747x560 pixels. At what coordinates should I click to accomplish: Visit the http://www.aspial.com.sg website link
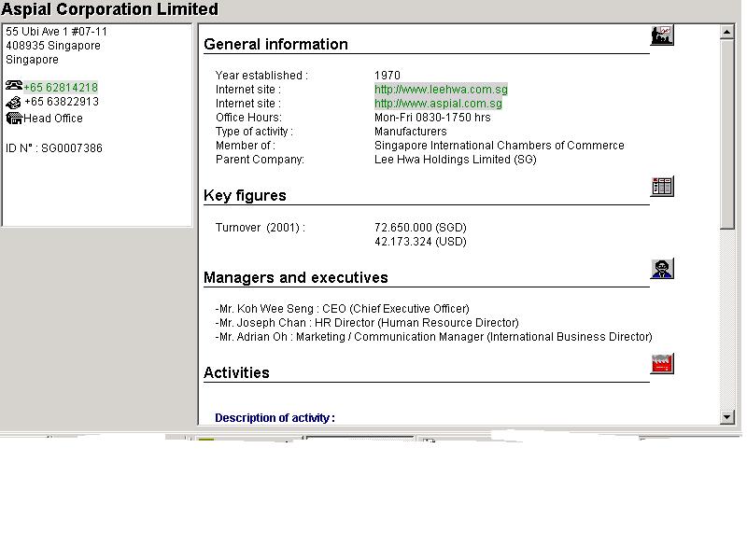tap(439, 104)
